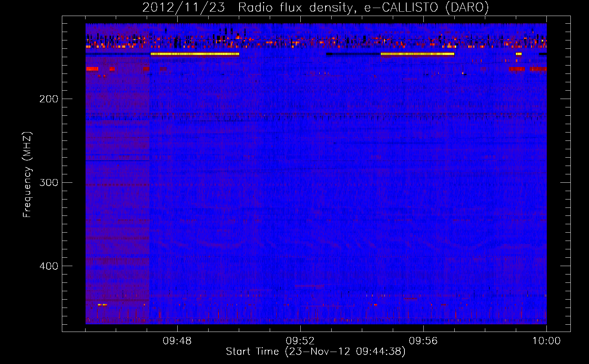Click the 09:48 time tick label
Image resolution: width=589 pixels, height=364 pixels.
tap(177, 341)
